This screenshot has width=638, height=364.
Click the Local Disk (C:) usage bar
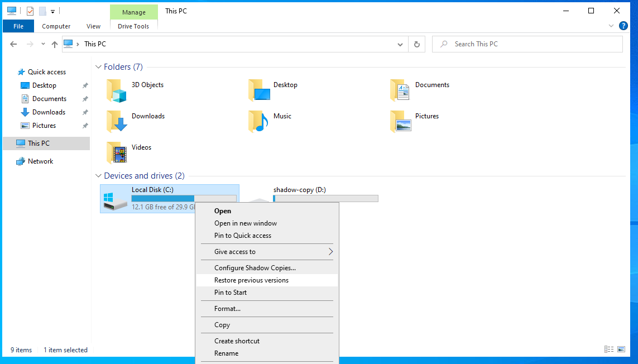click(x=184, y=198)
